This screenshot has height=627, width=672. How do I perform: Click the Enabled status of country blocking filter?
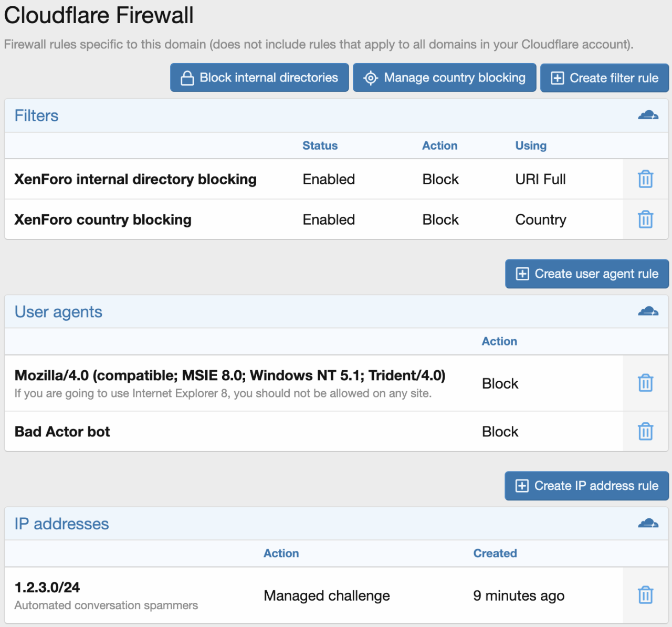(329, 219)
